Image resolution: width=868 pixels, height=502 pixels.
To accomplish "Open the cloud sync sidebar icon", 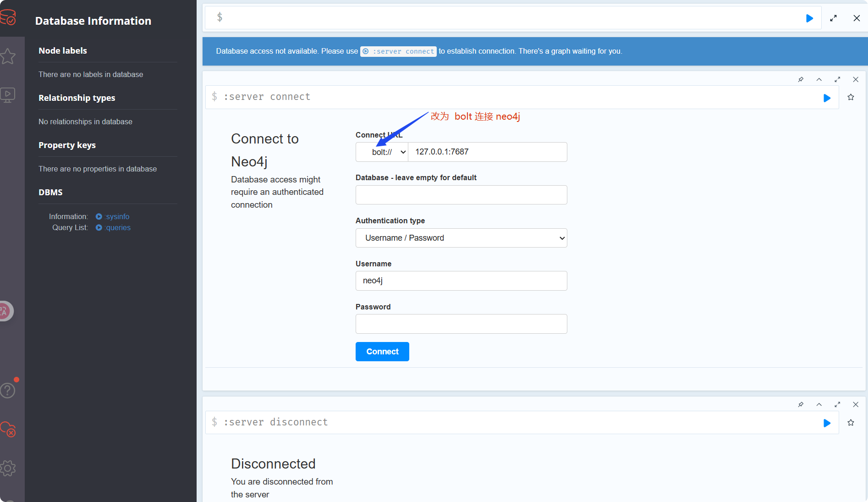I will click(x=8, y=430).
